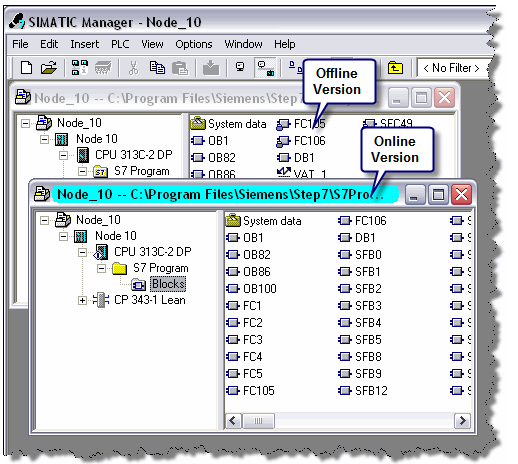Expand CP 343-1 Lean in online tree
The width and height of the screenshot is (518, 464).
pos(82,300)
